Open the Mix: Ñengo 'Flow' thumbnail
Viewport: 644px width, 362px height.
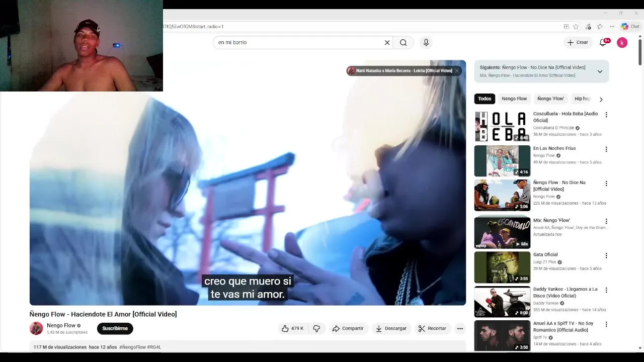coord(502,233)
